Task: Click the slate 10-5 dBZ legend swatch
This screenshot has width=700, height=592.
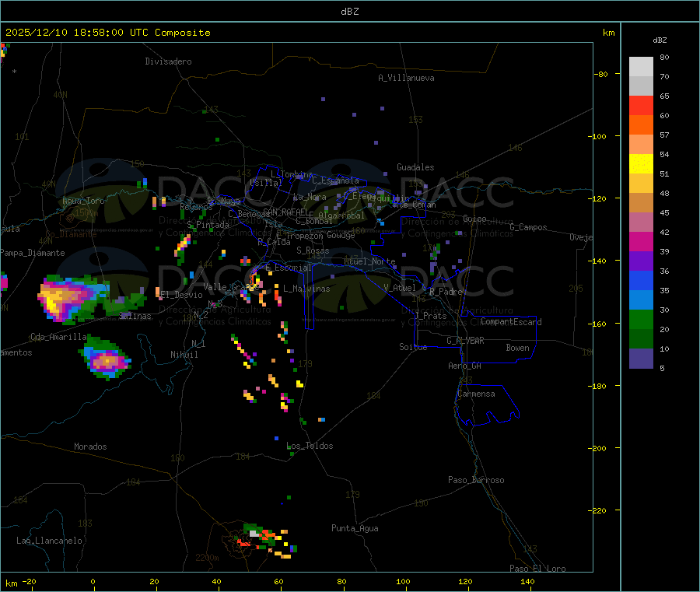Action: 641,359
